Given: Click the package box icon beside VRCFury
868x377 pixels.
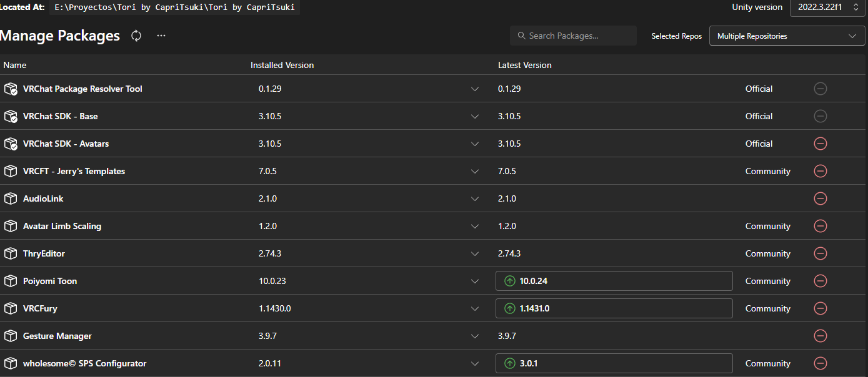Looking at the screenshot, I should [10, 308].
